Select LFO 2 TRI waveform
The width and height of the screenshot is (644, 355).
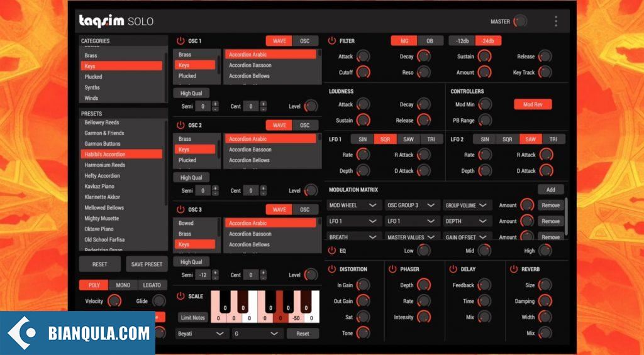click(x=553, y=139)
